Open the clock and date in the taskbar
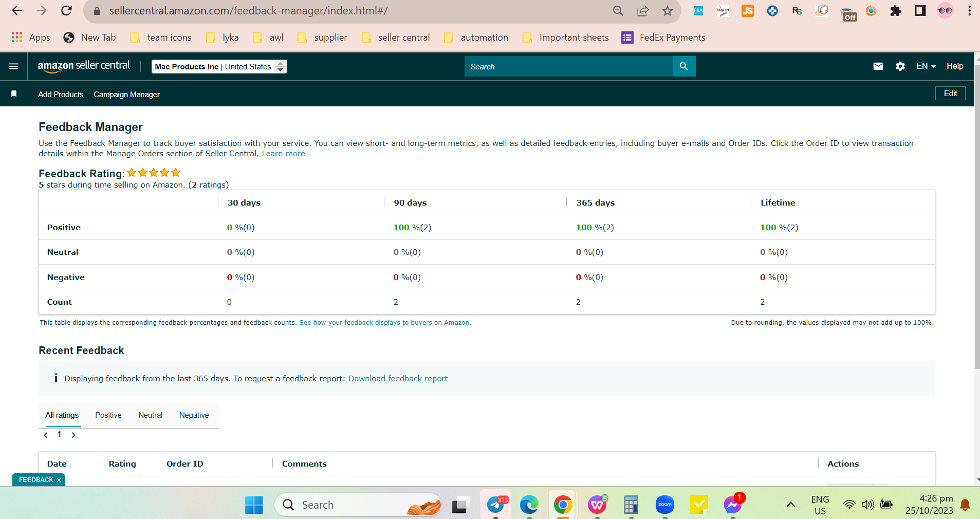Viewport: 980px width, 519px height. (x=929, y=505)
